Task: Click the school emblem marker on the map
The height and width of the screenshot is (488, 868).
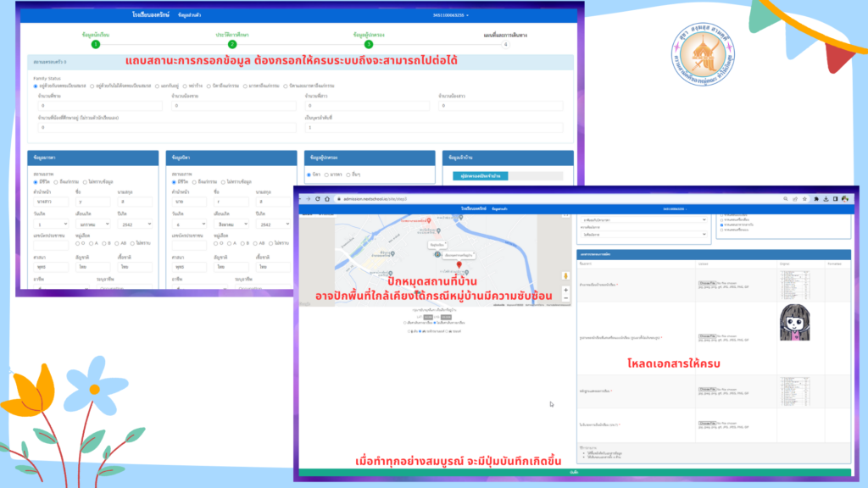Action: tap(437, 254)
